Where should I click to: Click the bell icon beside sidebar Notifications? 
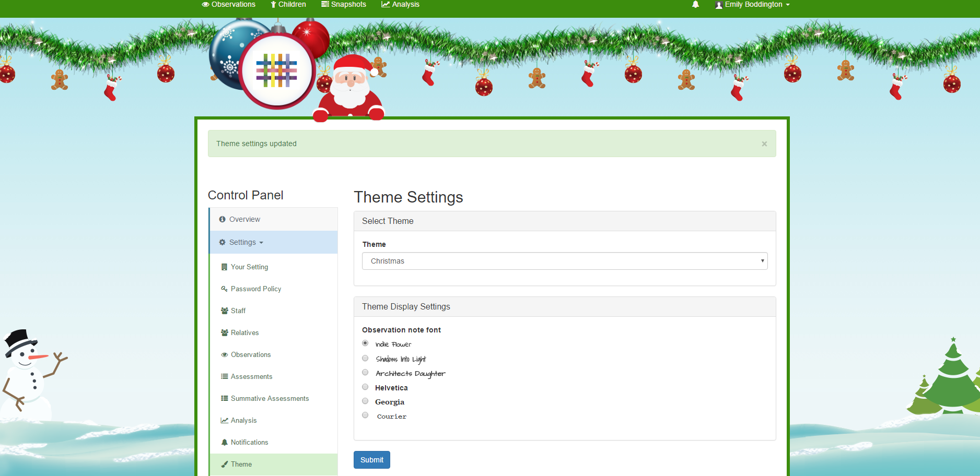pos(224,442)
